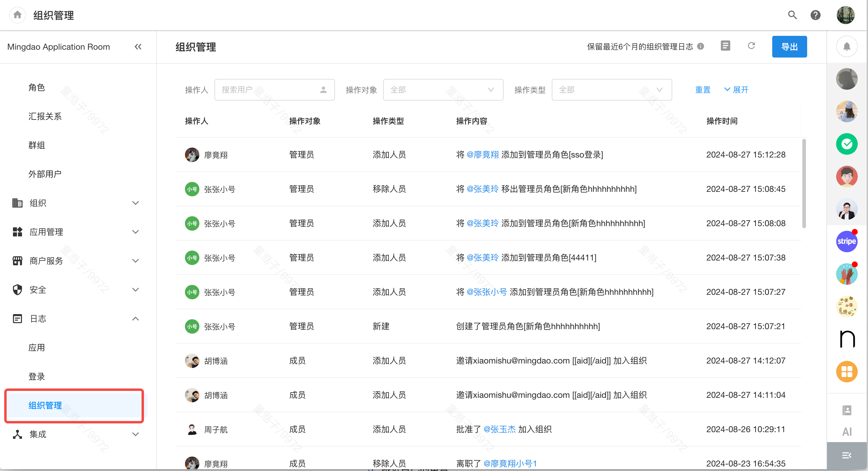The width and height of the screenshot is (868, 471).
Task: Open the AI assistant icon
Action: [x=846, y=432]
